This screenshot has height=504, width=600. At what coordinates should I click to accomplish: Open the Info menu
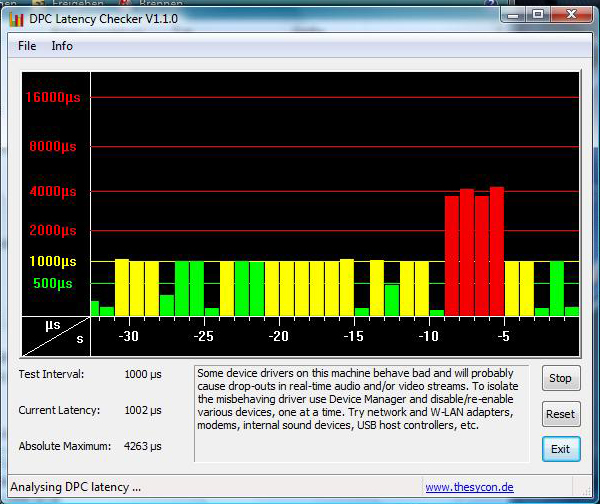point(62,46)
